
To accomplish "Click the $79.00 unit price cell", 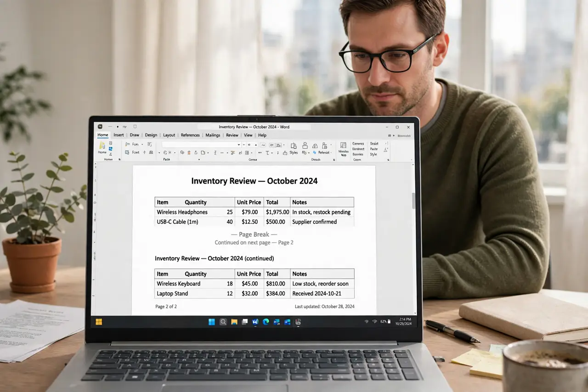I will click(249, 212).
